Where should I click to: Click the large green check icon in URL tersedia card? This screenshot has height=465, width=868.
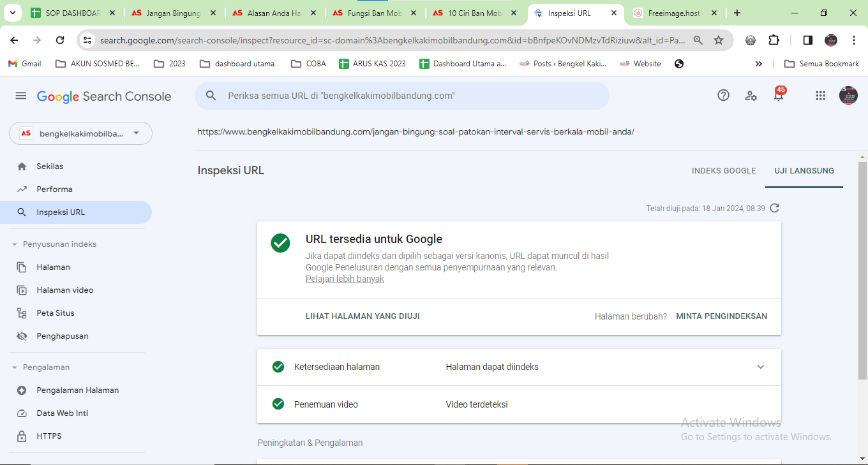tap(280, 243)
